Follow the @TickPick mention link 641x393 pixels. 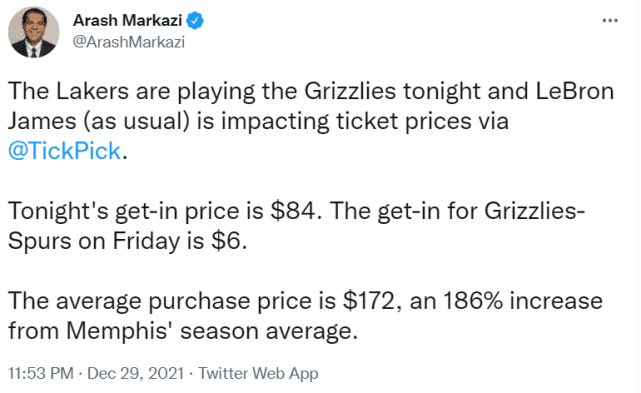64,151
